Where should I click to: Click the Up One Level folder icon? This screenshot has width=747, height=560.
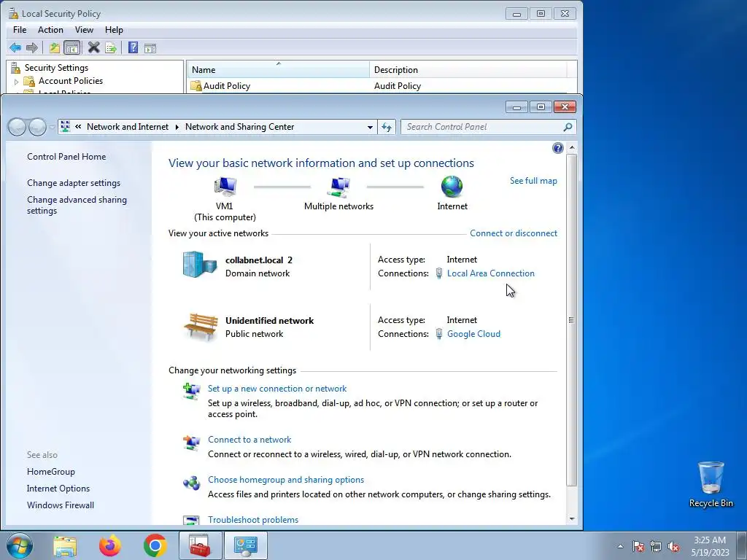click(54, 47)
